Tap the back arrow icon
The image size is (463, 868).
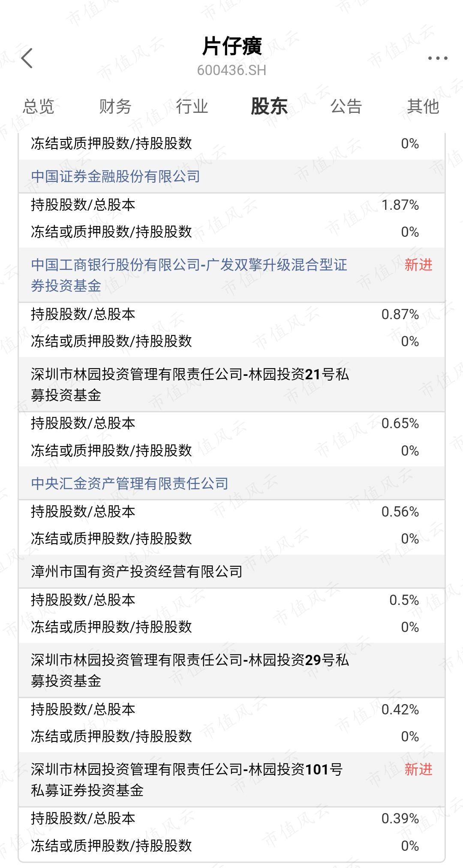[x=27, y=58]
